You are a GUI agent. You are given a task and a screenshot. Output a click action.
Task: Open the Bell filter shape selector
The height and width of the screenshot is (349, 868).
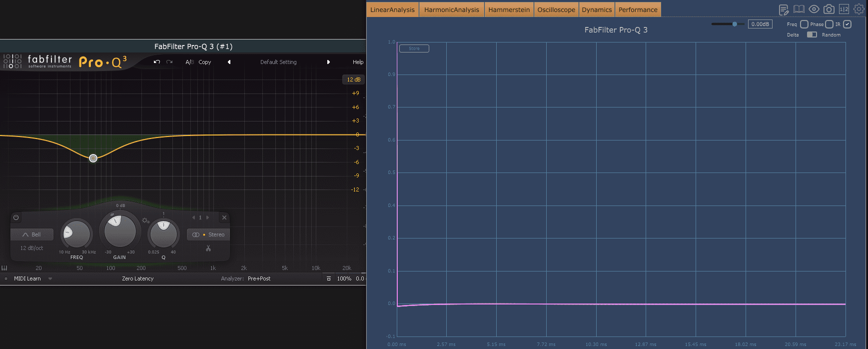32,234
